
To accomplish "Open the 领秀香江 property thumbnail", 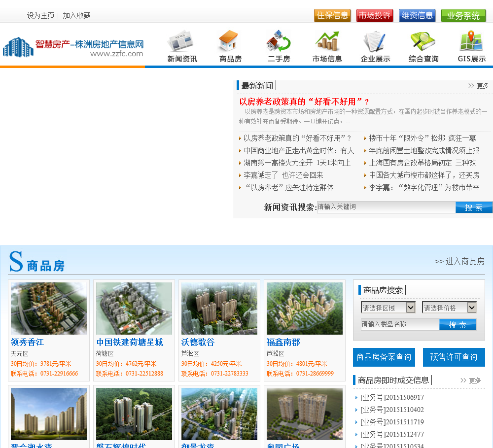I will click(x=49, y=309).
